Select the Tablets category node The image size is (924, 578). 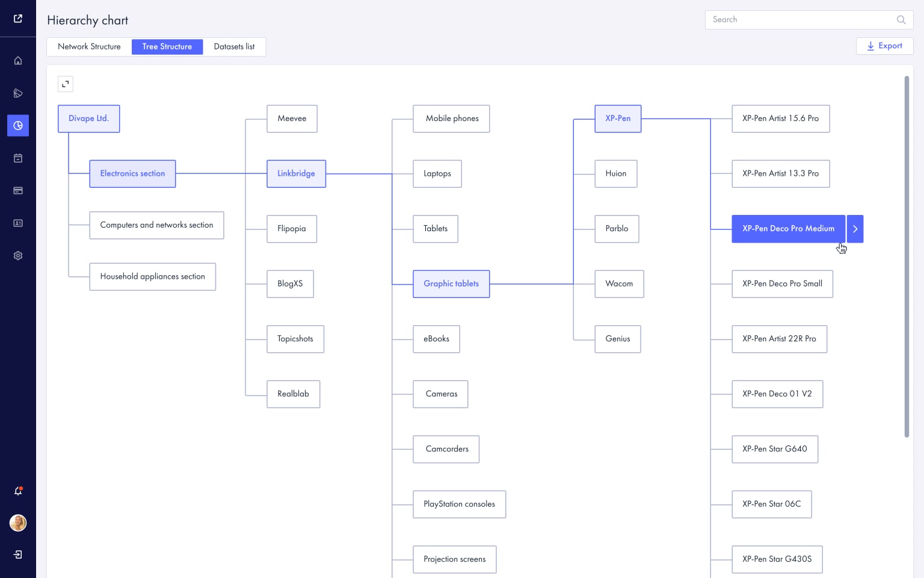click(x=436, y=229)
